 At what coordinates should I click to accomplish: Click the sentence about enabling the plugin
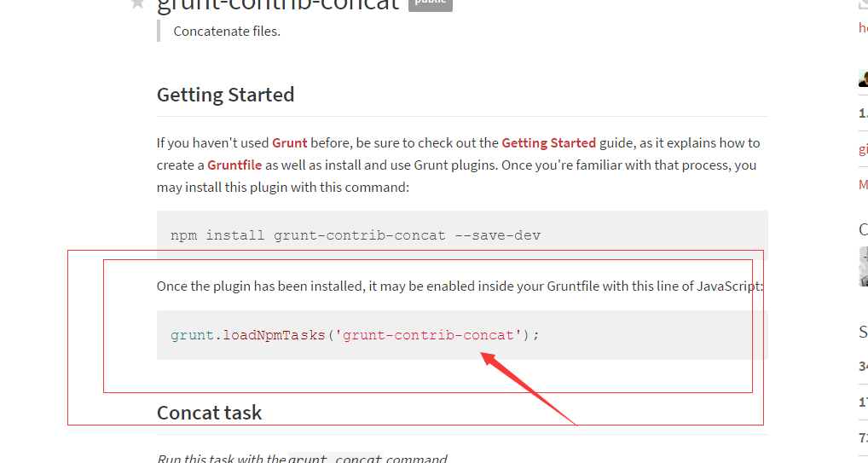coord(460,286)
